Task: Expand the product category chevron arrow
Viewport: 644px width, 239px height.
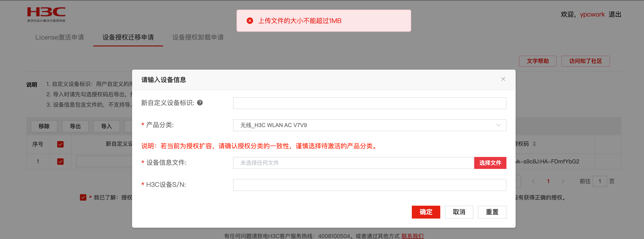Action: pyautogui.click(x=498, y=125)
